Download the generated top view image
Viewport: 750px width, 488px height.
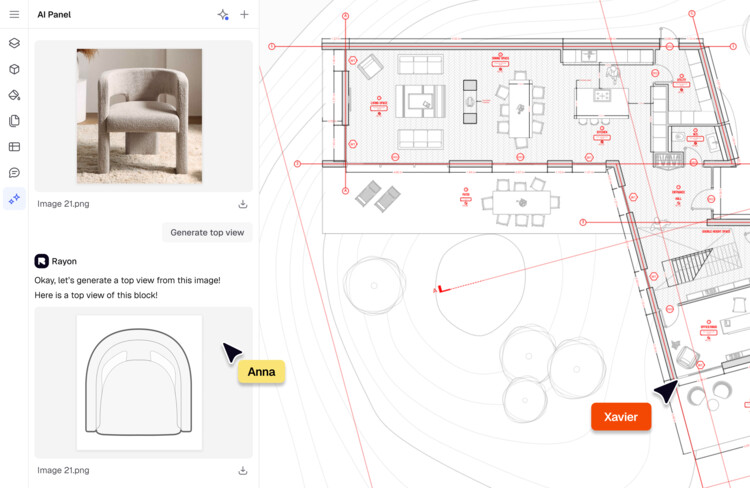coord(243,470)
